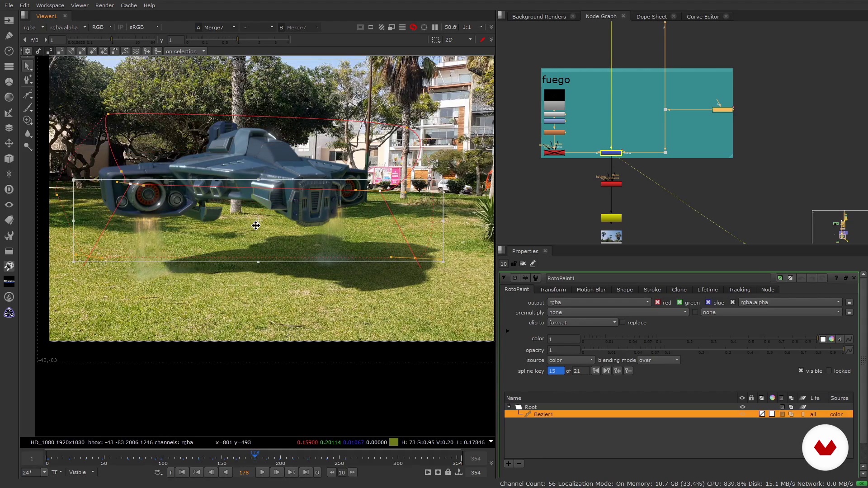Toggle Root layer eye visibility
The height and width of the screenshot is (488, 868).
(x=742, y=407)
